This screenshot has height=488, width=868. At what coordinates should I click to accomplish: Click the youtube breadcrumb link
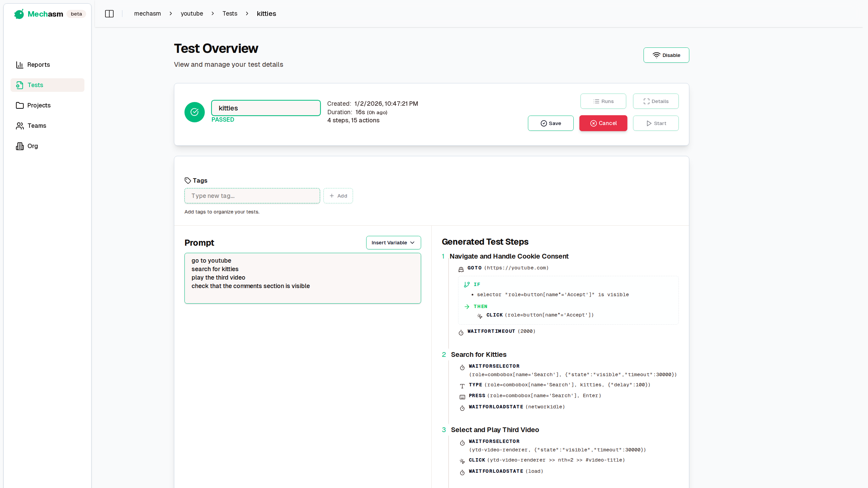point(192,14)
